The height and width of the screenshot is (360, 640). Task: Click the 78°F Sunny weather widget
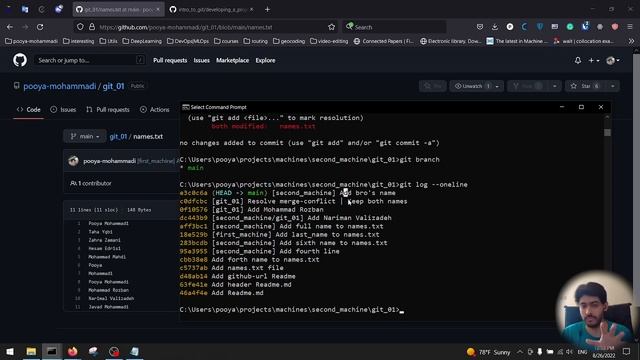(x=489, y=352)
